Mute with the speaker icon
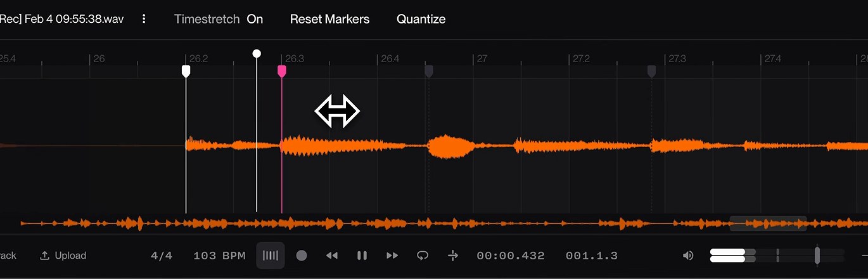The width and height of the screenshot is (868, 279). click(688, 256)
